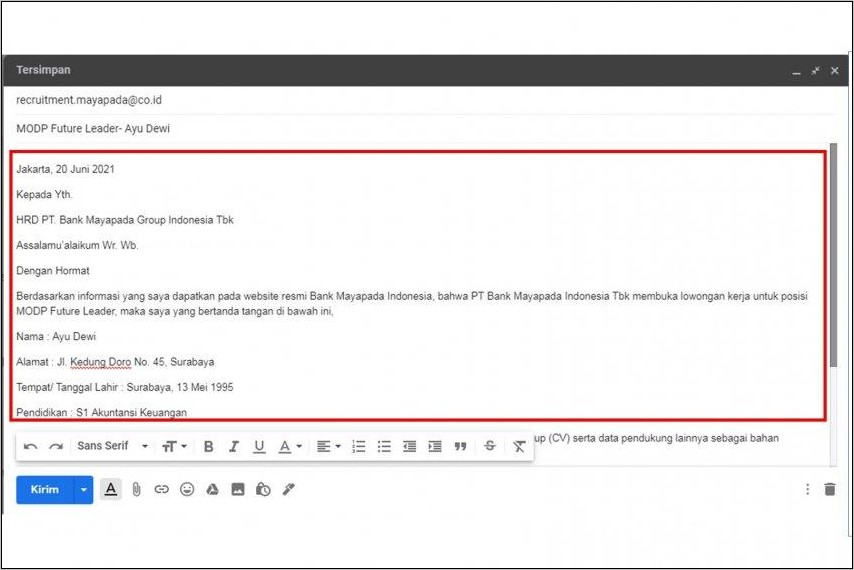Toggle bold formatting

[208, 446]
